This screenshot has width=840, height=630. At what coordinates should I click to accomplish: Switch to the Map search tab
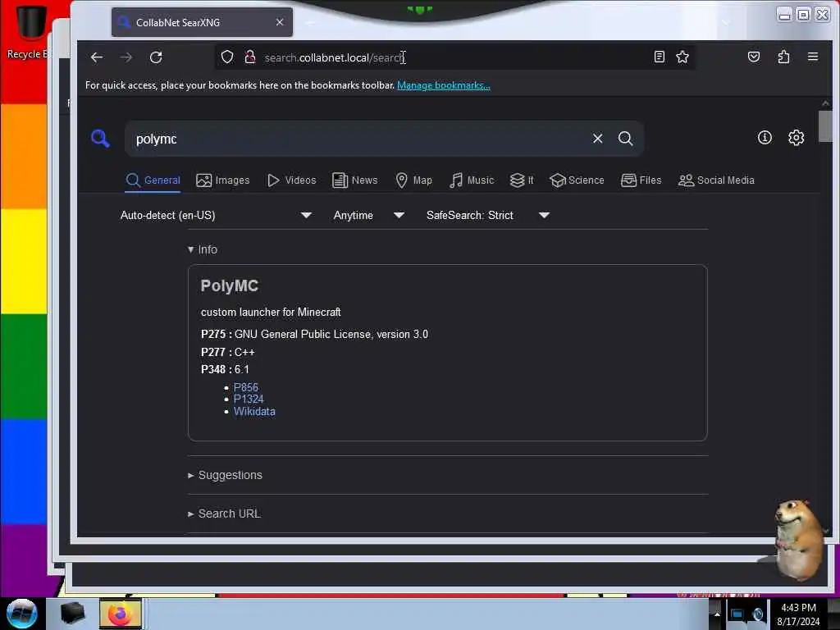click(413, 180)
